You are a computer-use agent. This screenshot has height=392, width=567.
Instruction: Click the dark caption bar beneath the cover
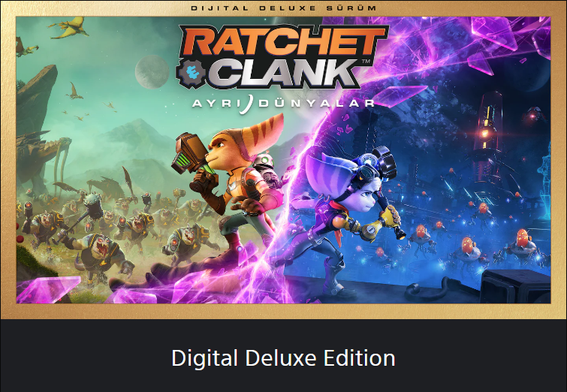[284, 355]
